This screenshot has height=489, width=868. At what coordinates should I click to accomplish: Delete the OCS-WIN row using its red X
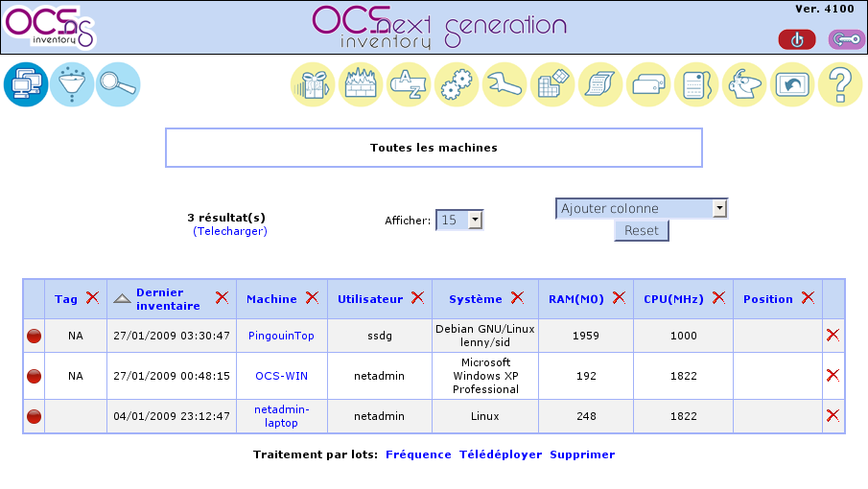833,375
